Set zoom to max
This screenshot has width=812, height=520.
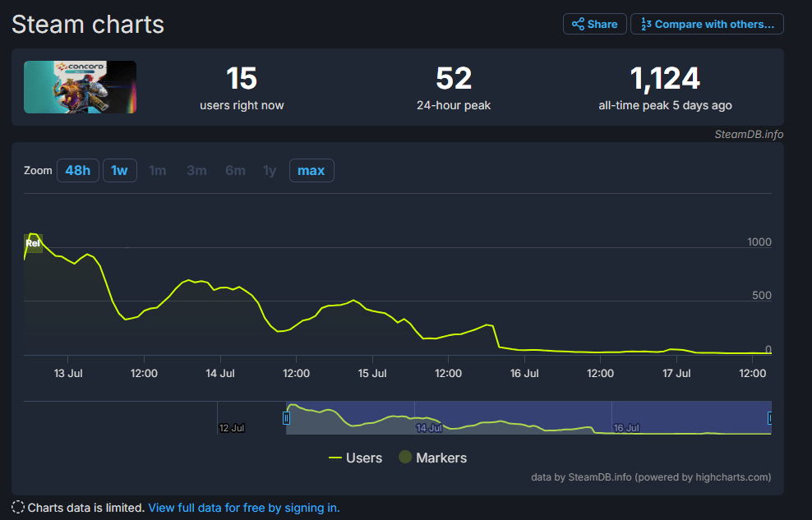click(311, 170)
